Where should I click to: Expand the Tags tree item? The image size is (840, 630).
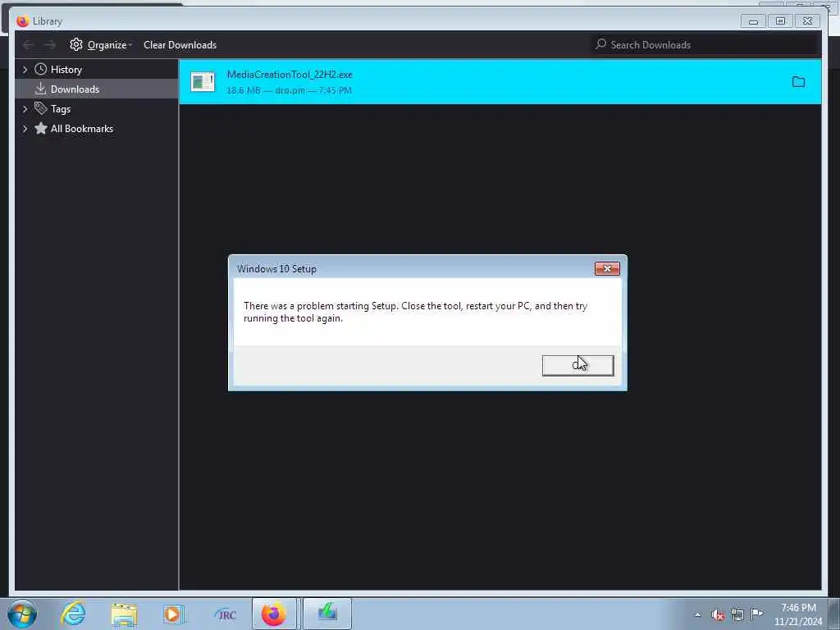click(x=25, y=109)
